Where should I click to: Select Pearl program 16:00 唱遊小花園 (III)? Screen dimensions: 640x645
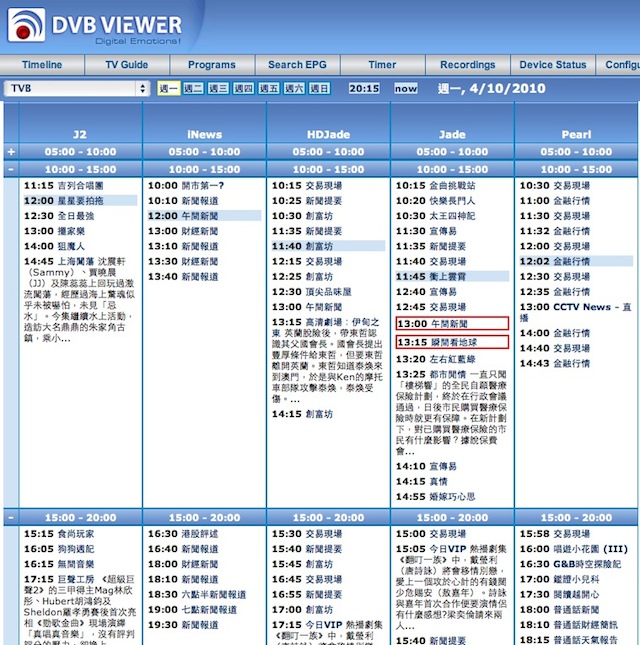(574, 549)
